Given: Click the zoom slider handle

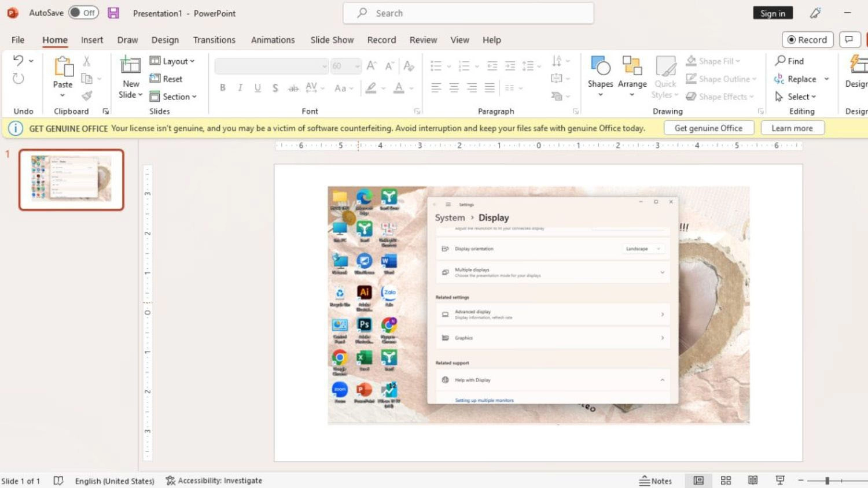Looking at the screenshot, I should point(827,480).
